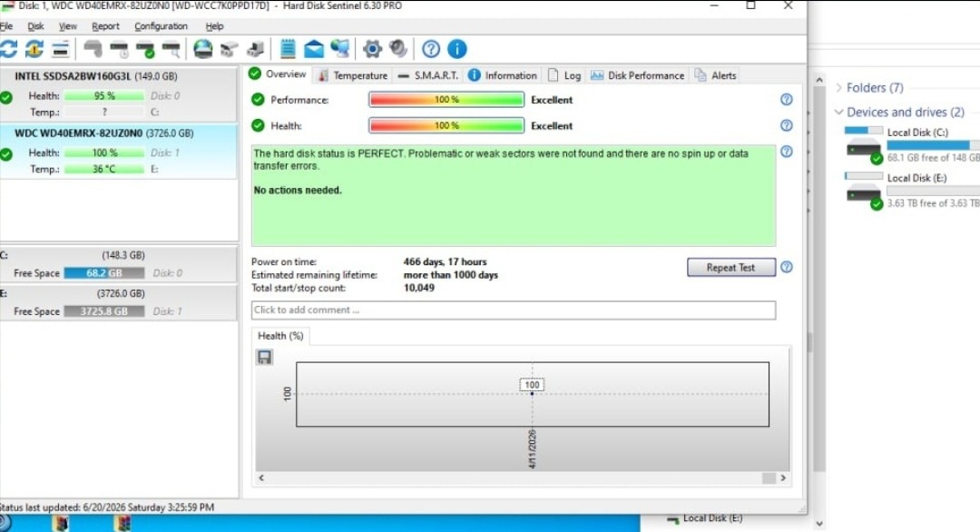This screenshot has height=532, width=980.
Task: Click the Health graph left scroll arrow
Action: [261, 478]
